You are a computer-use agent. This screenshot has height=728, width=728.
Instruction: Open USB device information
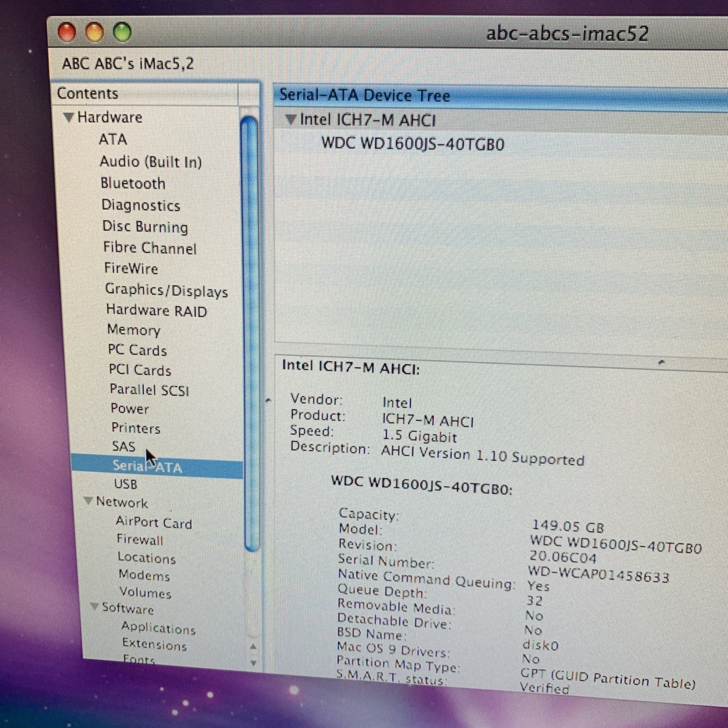pyautogui.click(x=126, y=484)
